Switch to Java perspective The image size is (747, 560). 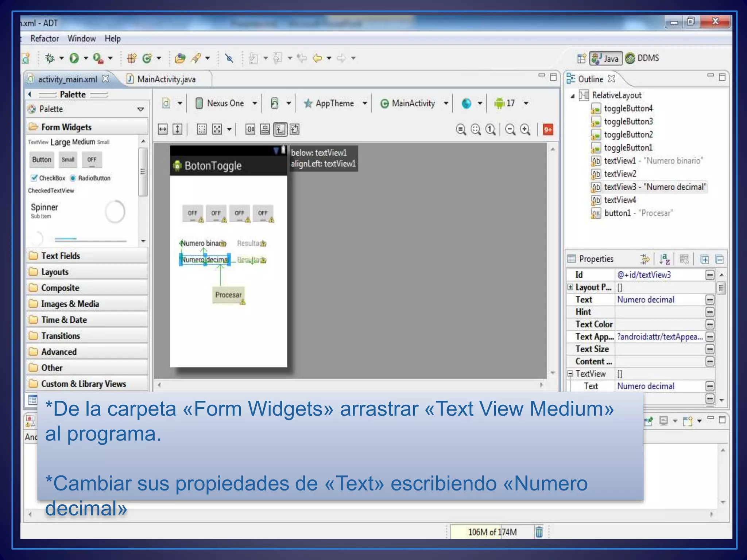pos(605,58)
